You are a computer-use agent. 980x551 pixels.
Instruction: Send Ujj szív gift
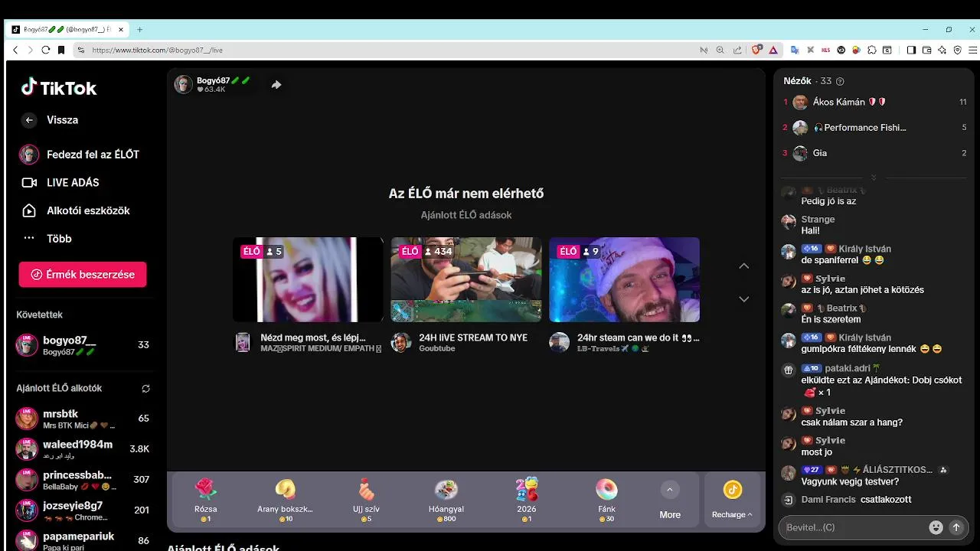[366, 500]
